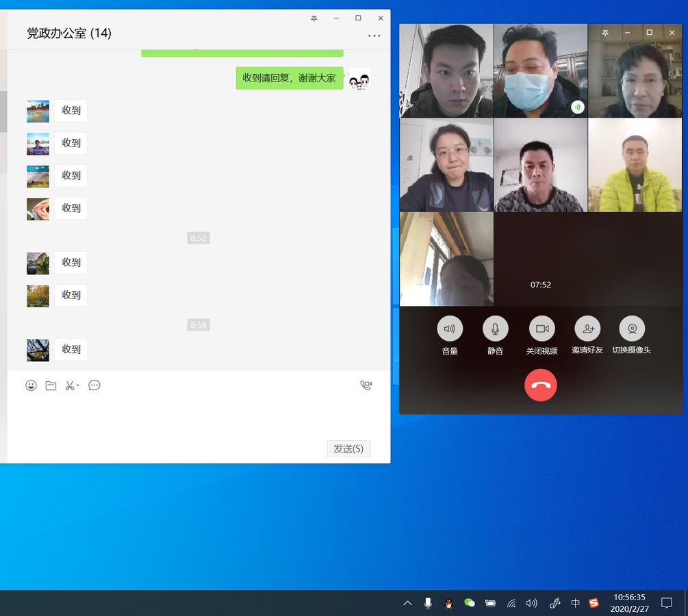Hang up the call with red button
Viewport: 688px width, 616px height.
point(541,385)
